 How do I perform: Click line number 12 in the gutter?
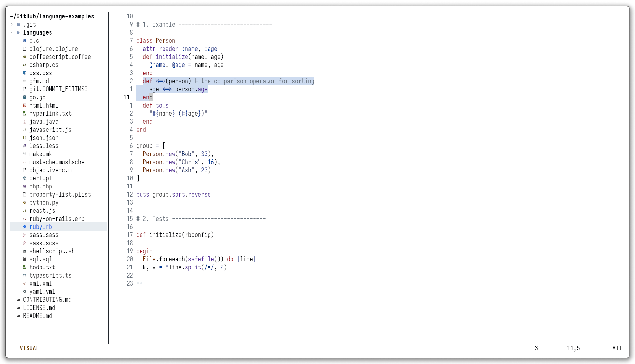tap(130, 194)
